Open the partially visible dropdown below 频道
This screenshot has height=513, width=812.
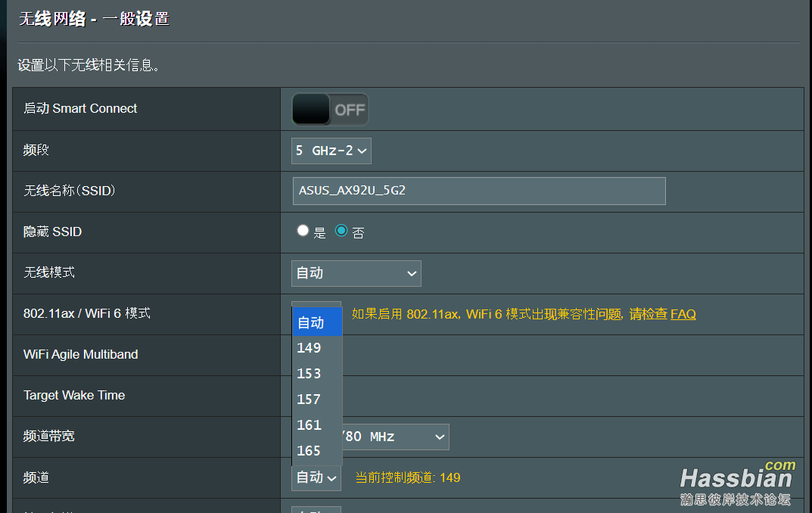pyautogui.click(x=316, y=509)
